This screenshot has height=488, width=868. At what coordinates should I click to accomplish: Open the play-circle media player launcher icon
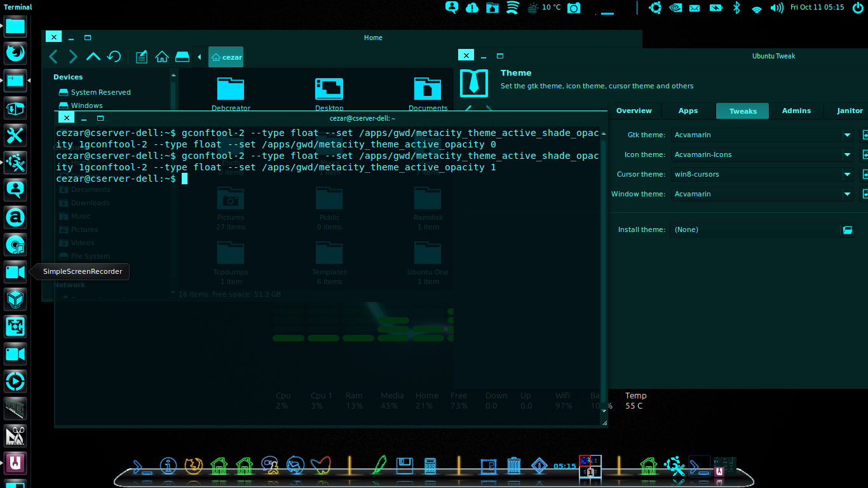(15, 381)
